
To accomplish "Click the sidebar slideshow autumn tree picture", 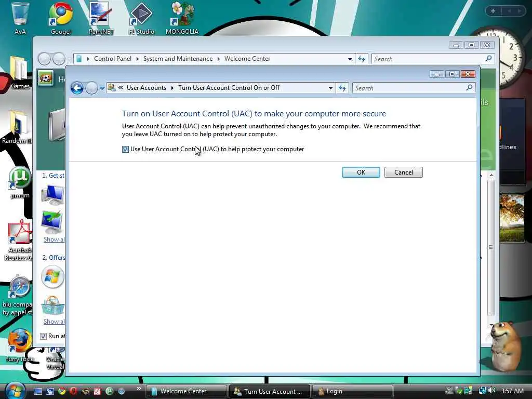I will (x=512, y=218).
